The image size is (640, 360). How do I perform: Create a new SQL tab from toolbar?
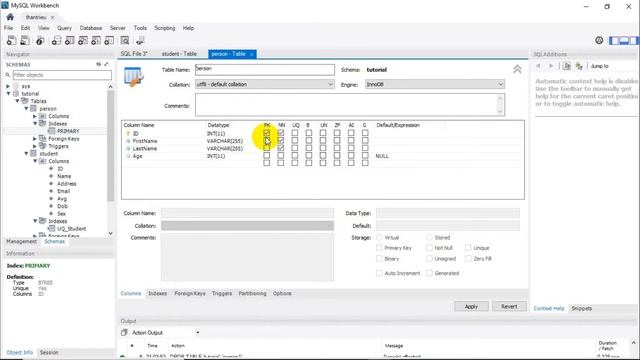pyautogui.click(x=11, y=40)
